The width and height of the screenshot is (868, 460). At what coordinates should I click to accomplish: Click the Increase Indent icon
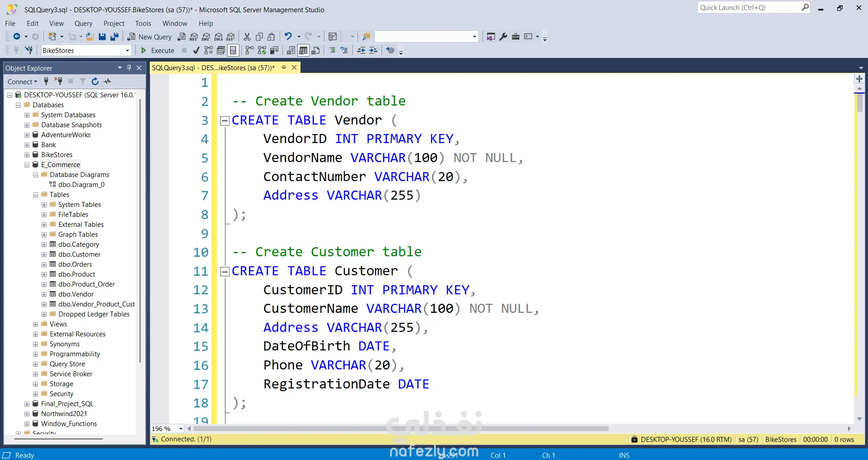(x=373, y=50)
